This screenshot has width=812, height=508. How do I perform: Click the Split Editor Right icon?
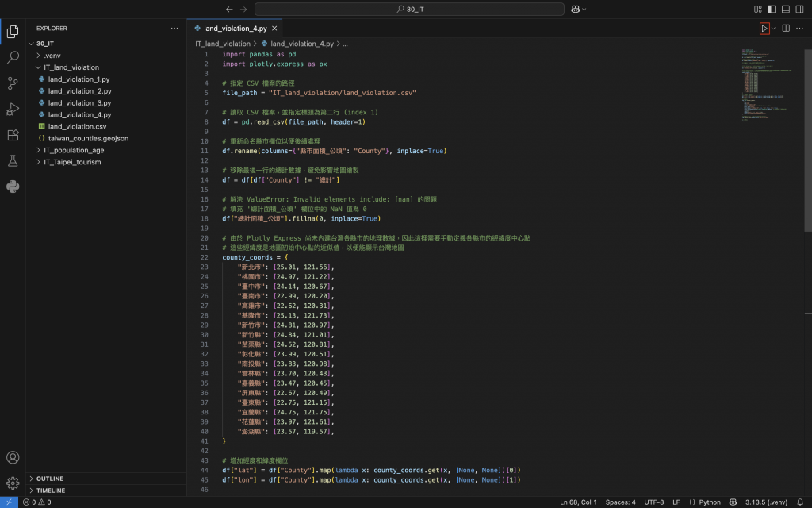pyautogui.click(x=786, y=28)
